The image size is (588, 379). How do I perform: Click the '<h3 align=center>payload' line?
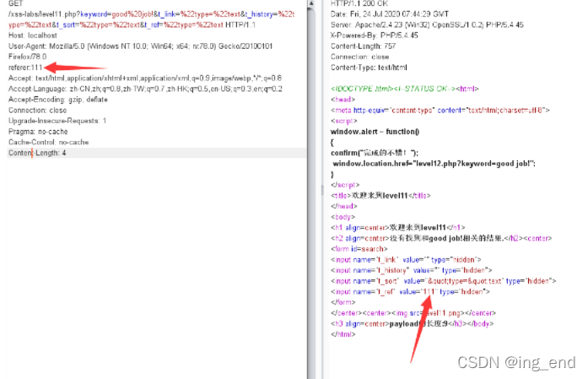[x=412, y=323]
